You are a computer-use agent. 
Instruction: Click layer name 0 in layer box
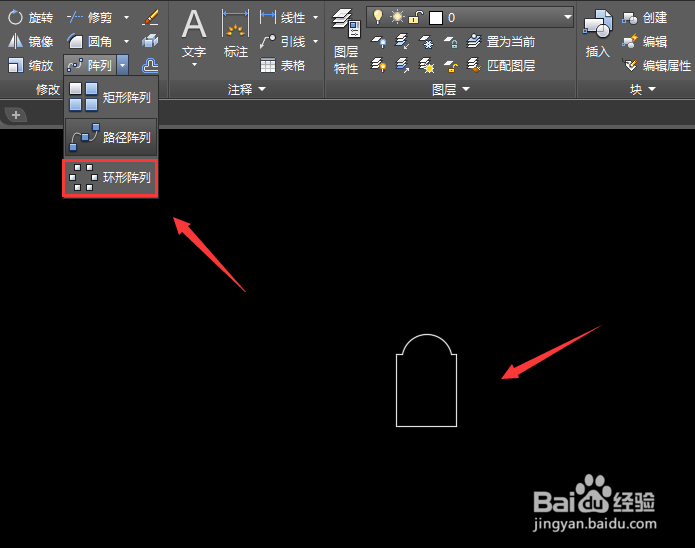coord(451,18)
